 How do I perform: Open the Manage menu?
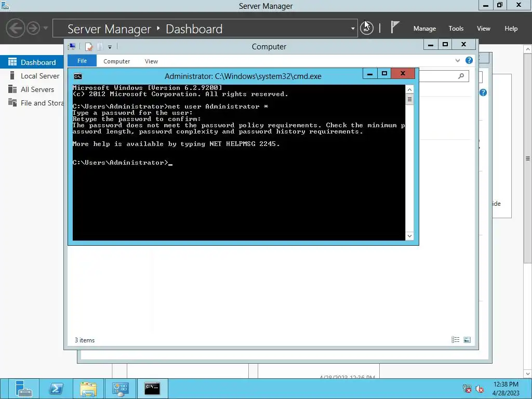coord(424,29)
